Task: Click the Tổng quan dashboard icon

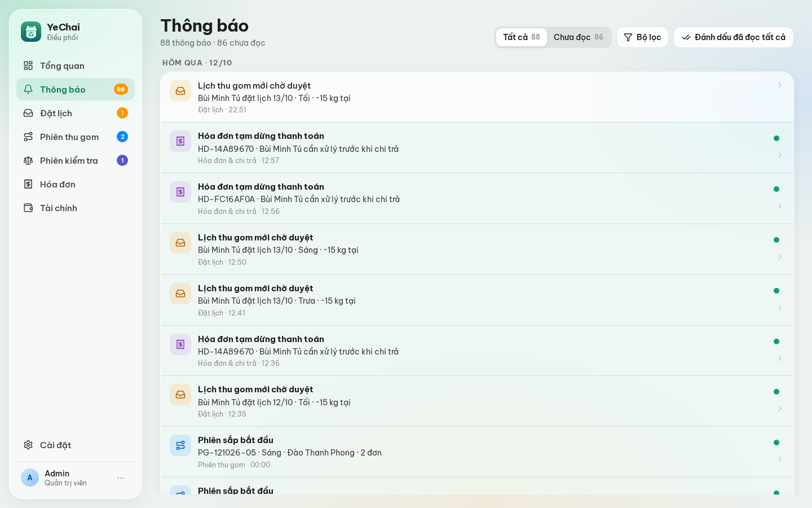Action: [28, 65]
